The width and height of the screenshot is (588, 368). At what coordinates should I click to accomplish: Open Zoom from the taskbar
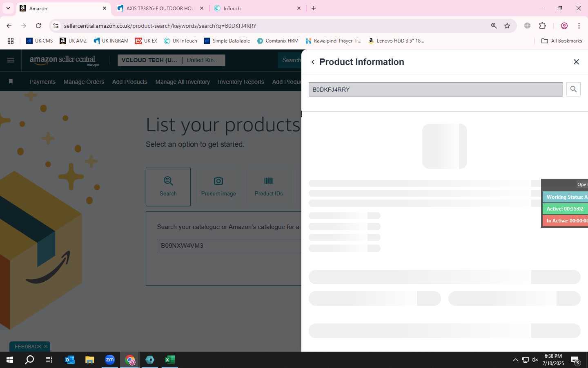tap(110, 360)
